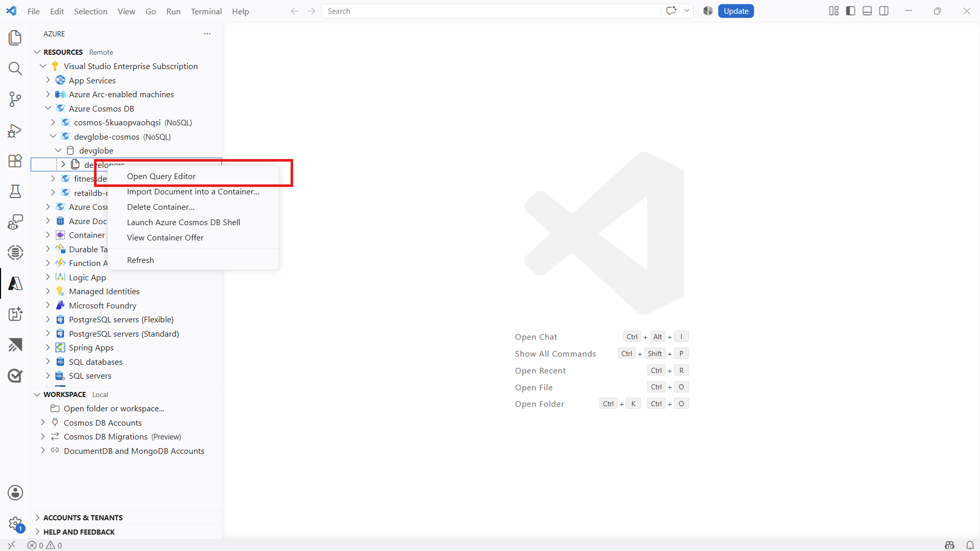Collapse the WORKSPACE section

coord(37,394)
